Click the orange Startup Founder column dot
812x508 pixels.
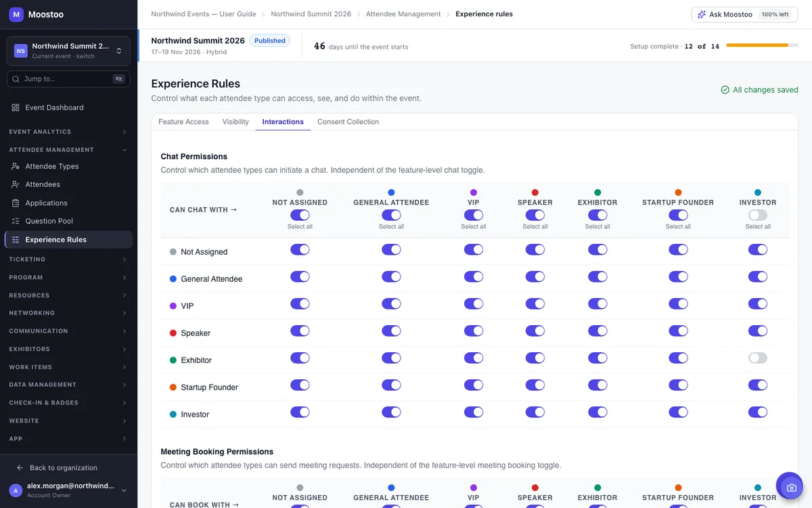point(678,193)
